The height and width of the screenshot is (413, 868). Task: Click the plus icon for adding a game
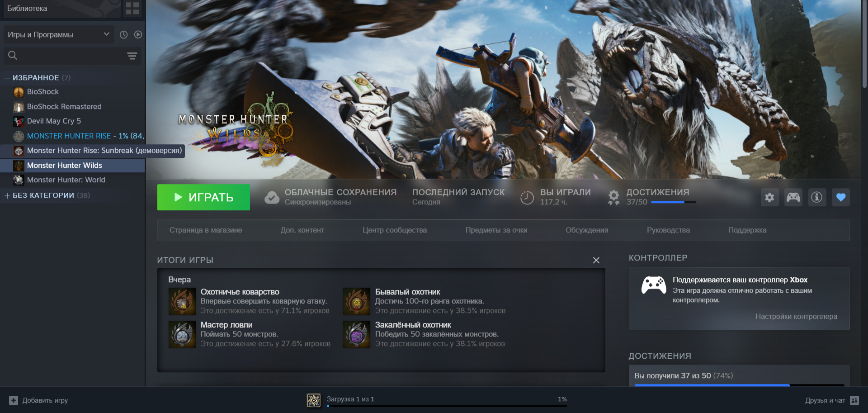(x=14, y=400)
